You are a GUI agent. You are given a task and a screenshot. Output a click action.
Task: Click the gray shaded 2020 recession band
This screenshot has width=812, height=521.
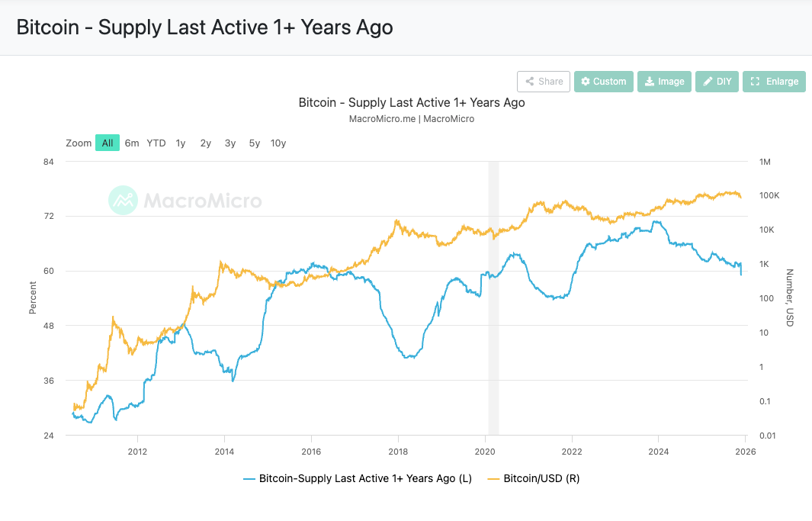494,297
